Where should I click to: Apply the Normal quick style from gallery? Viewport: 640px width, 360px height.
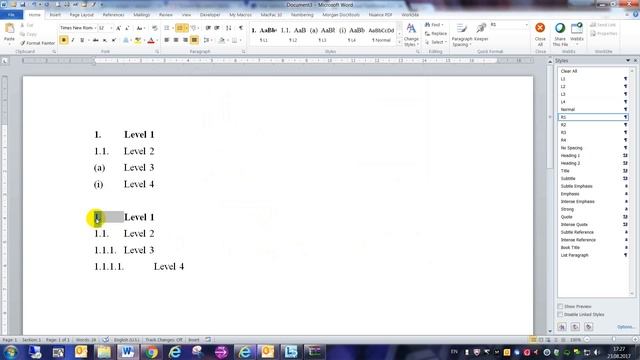tap(381, 34)
